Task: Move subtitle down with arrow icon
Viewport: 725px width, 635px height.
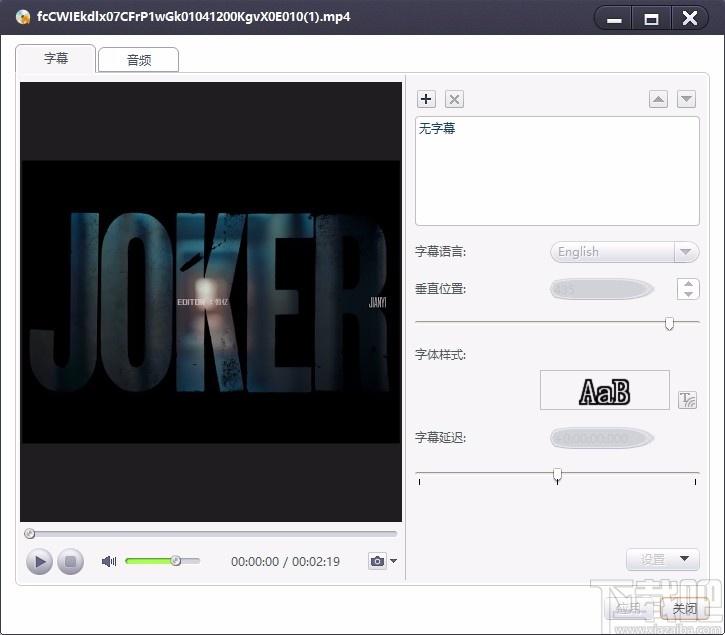Action: point(686,99)
